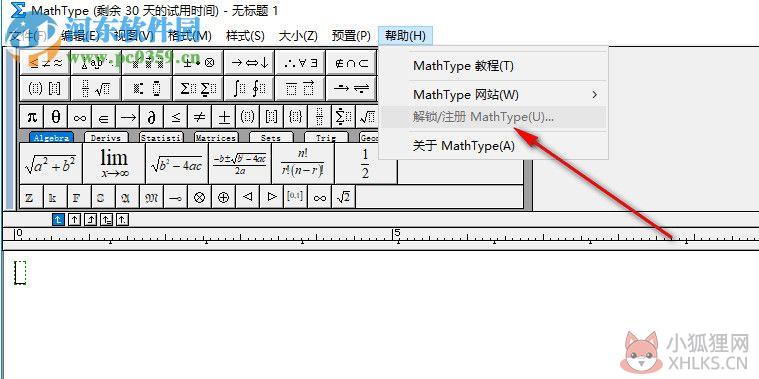Open the summation templates palette
This screenshot has width=759, height=379.
click(x=198, y=89)
